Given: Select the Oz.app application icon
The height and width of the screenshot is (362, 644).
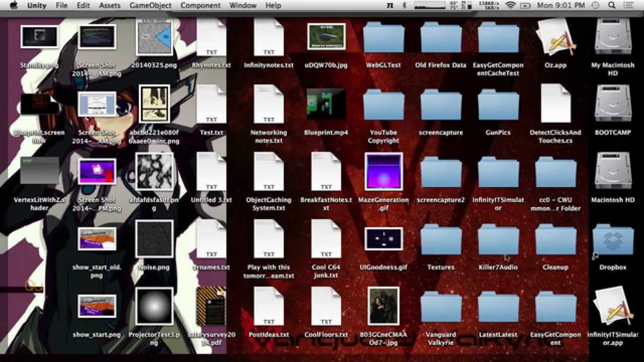Looking at the screenshot, I should pos(555,38).
